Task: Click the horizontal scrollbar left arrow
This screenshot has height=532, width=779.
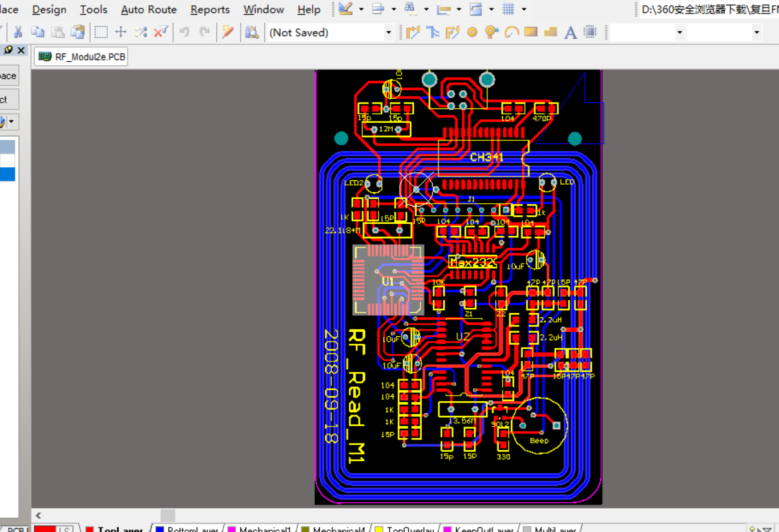Action: (38, 515)
